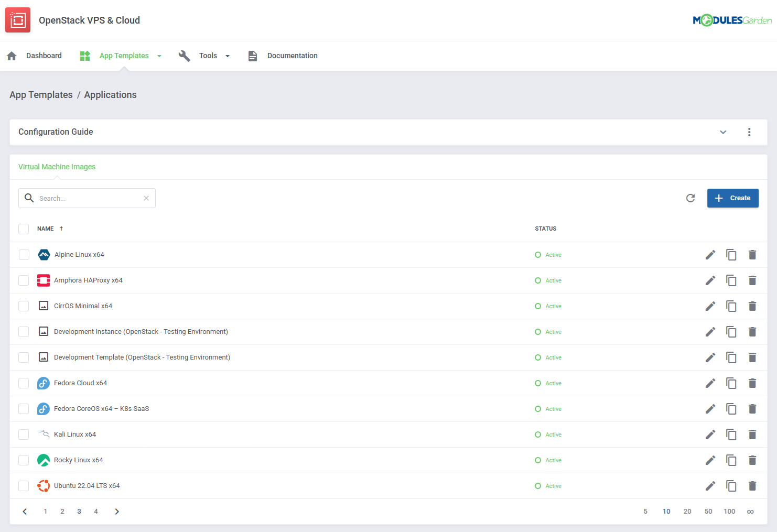Check the select-all checkbox in the header row
Image resolution: width=777 pixels, height=532 pixels.
[x=24, y=229]
